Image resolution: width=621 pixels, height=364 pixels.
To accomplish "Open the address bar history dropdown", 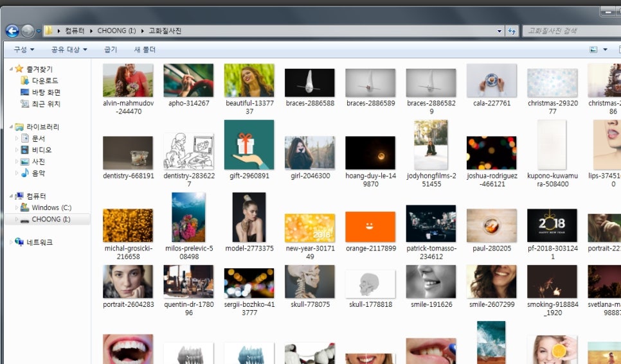I will pos(500,31).
